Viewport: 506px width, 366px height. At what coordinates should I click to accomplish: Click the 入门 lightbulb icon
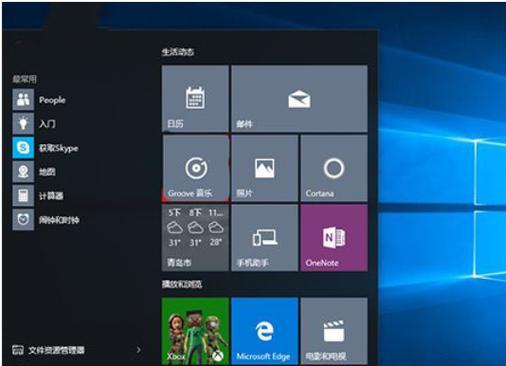(x=23, y=123)
